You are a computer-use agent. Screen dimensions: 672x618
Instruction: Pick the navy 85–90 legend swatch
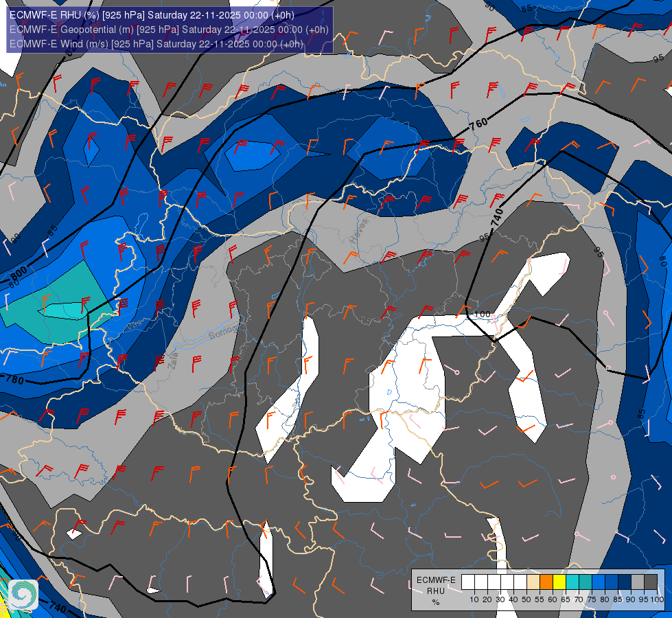click(625, 582)
